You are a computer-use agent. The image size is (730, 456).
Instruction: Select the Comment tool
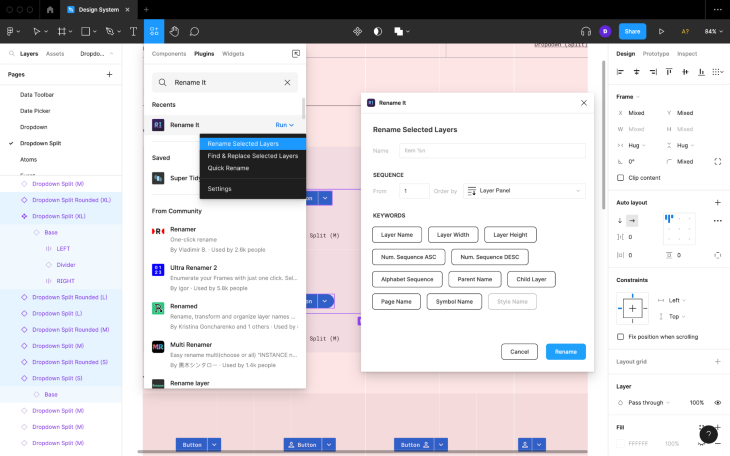coord(194,31)
